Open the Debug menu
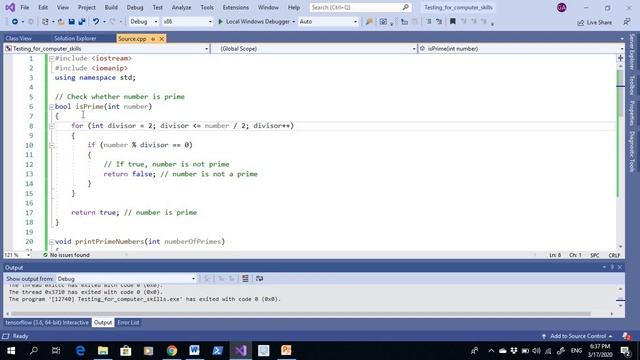Screen dimensions: 640x360 [x=135, y=7]
